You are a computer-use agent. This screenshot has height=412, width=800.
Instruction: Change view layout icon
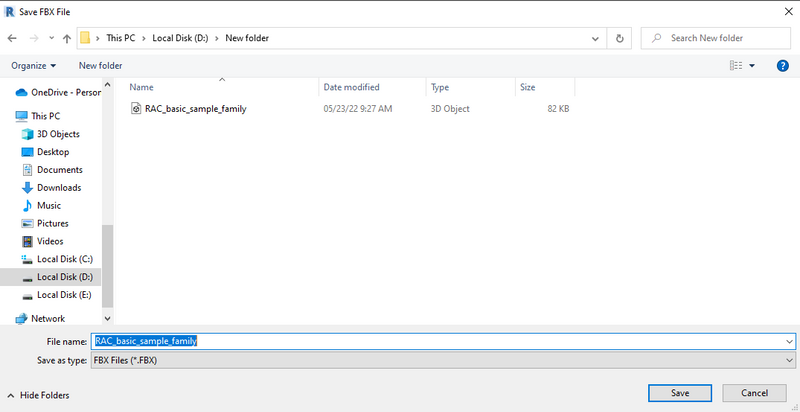(x=736, y=66)
